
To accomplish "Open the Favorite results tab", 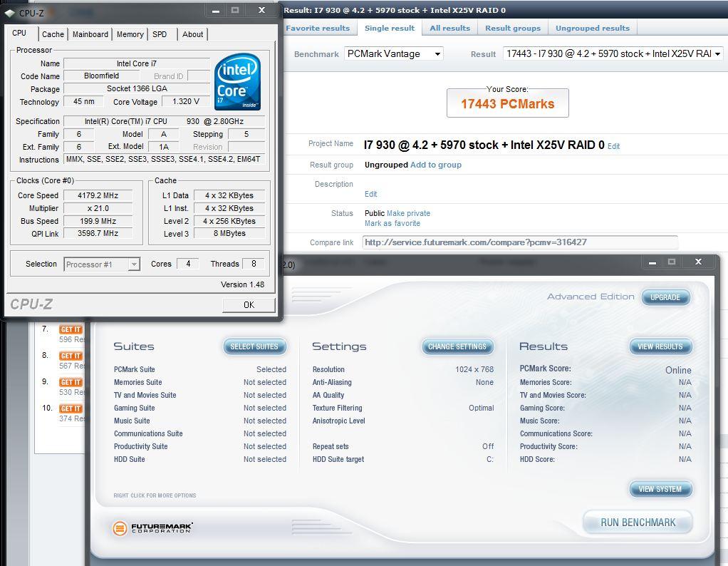I will click(x=318, y=29).
